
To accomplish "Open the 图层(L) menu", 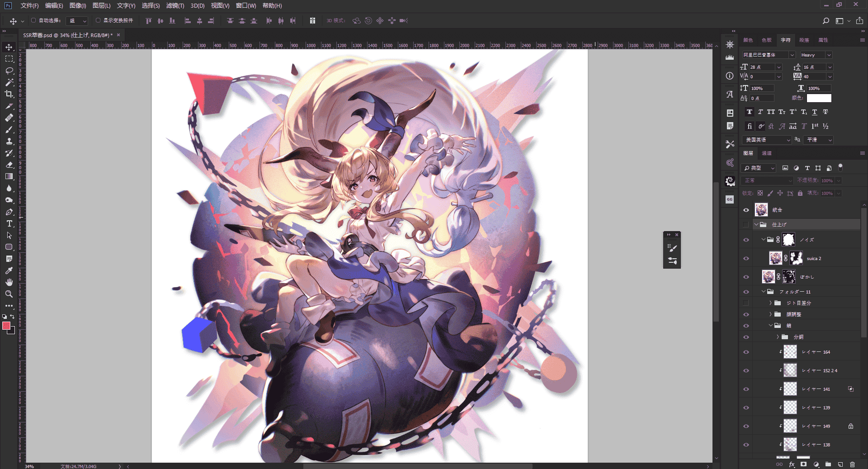I will 101,5.
